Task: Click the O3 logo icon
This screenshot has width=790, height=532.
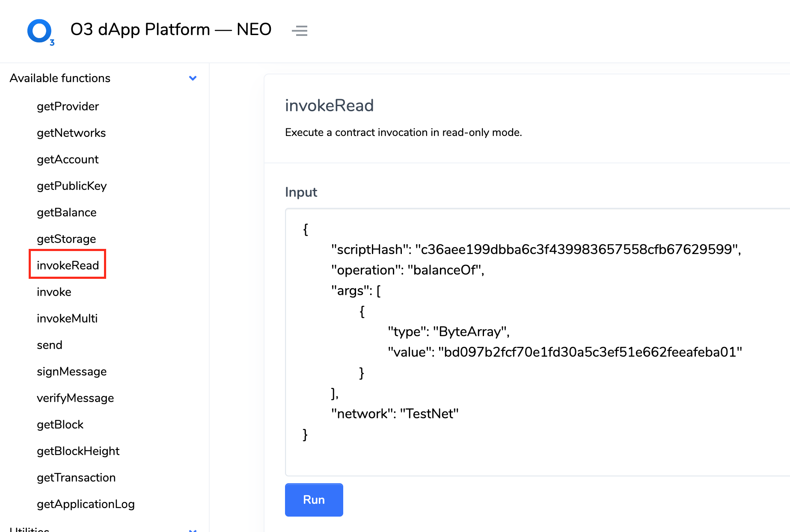Action: click(x=41, y=32)
